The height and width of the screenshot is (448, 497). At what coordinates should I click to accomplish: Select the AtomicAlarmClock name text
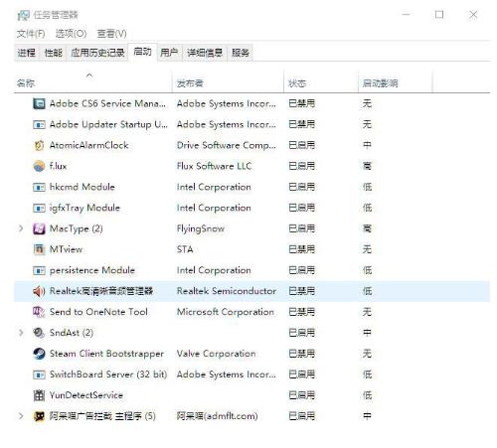click(x=88, y=145)
